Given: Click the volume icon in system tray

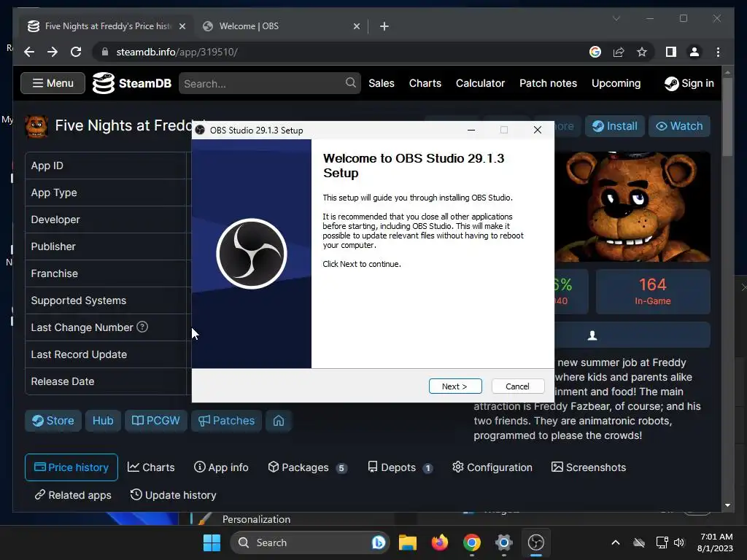Looking at the screenshot, I should (679, 542).
